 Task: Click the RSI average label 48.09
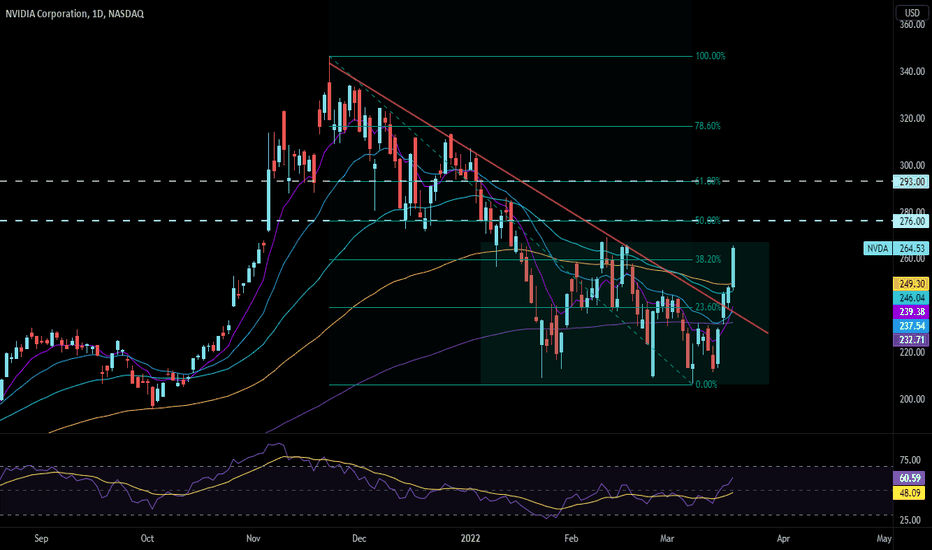pos(910,492)
